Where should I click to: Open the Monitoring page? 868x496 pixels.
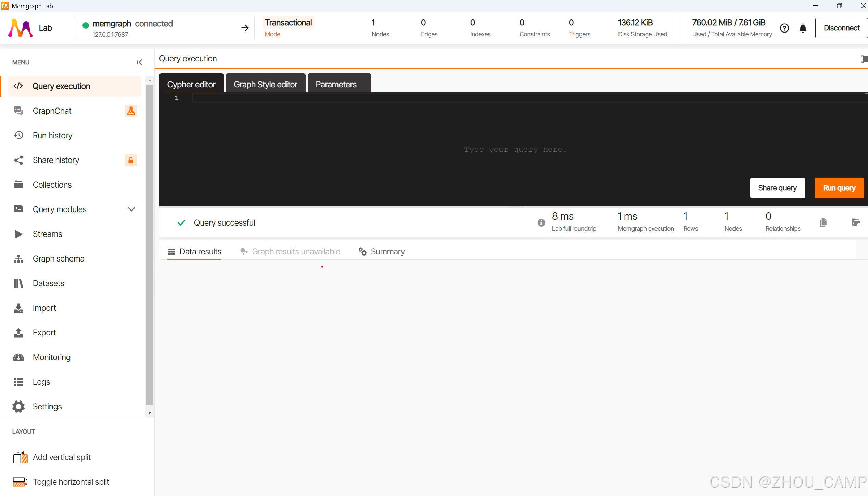coord(51,357)
